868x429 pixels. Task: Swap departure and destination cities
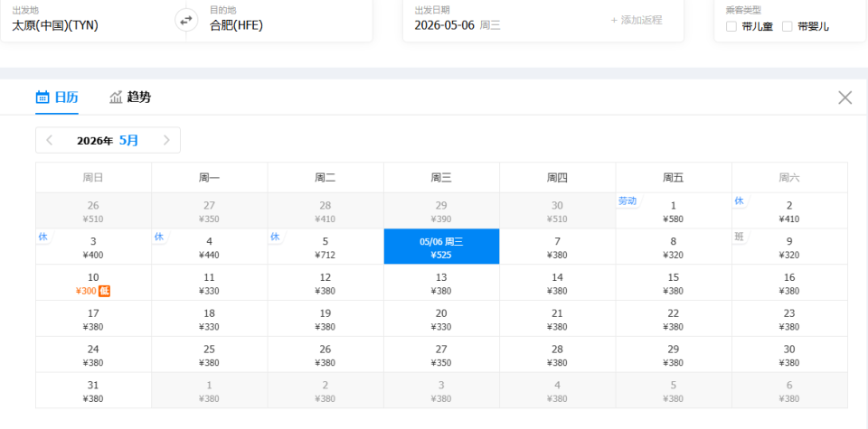[x=186, y=21]
